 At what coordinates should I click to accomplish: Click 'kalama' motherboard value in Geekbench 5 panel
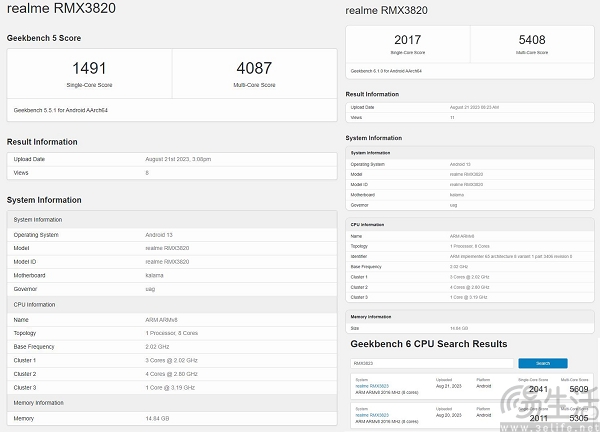pos(154,276)
